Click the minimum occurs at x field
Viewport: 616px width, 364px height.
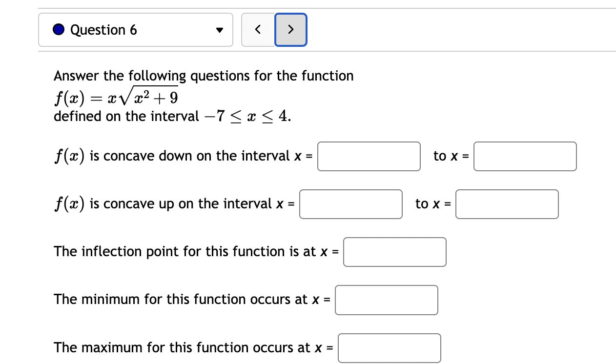click(x=386, y=300)
